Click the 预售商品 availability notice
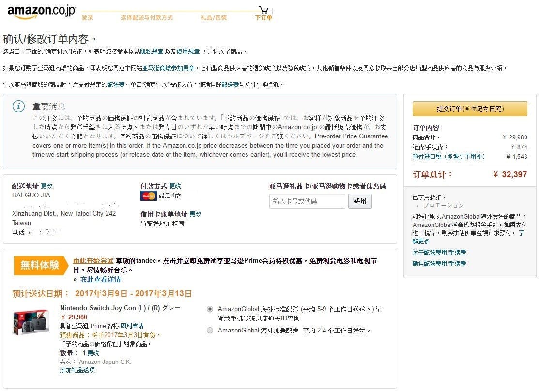 110,335
